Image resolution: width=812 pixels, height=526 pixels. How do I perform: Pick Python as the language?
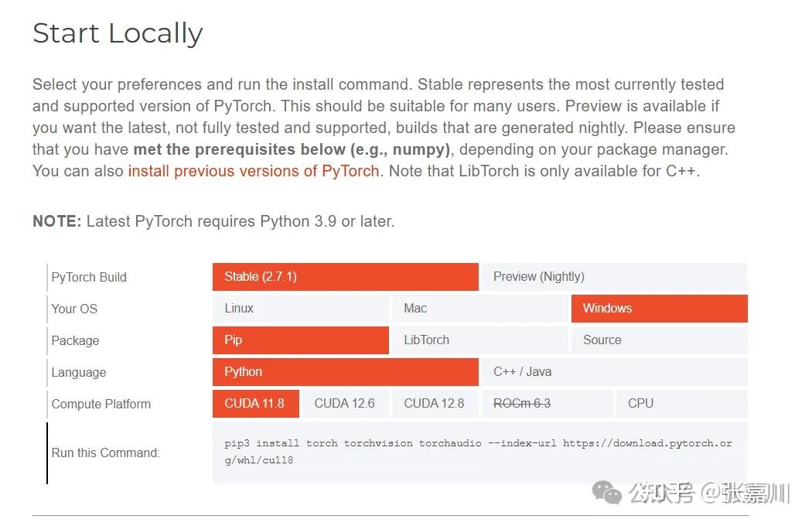(345, 371)
